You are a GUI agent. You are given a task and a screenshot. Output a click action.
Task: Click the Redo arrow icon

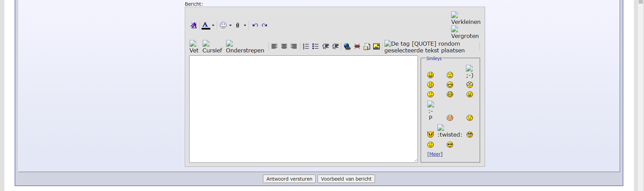(264, 25)
